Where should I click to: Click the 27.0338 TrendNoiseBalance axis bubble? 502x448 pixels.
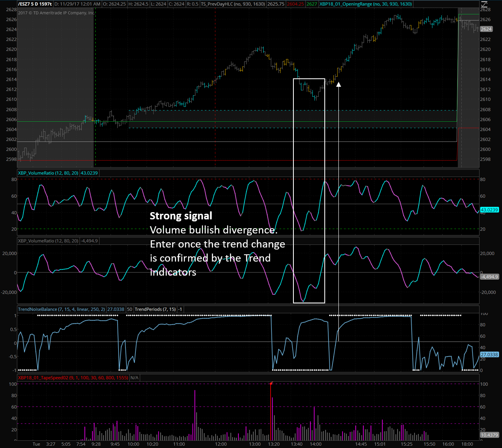coord(490,355)
